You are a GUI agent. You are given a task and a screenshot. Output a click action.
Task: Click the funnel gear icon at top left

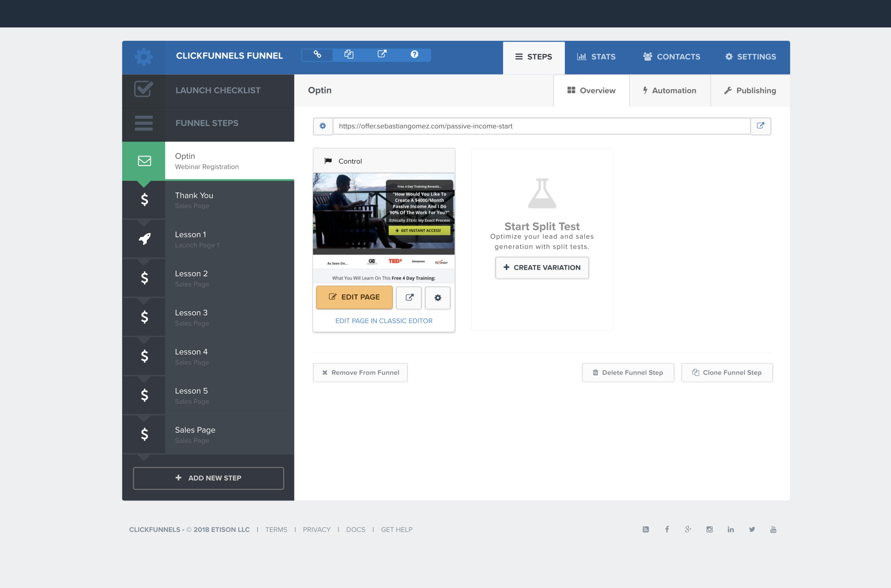[144, 57]
